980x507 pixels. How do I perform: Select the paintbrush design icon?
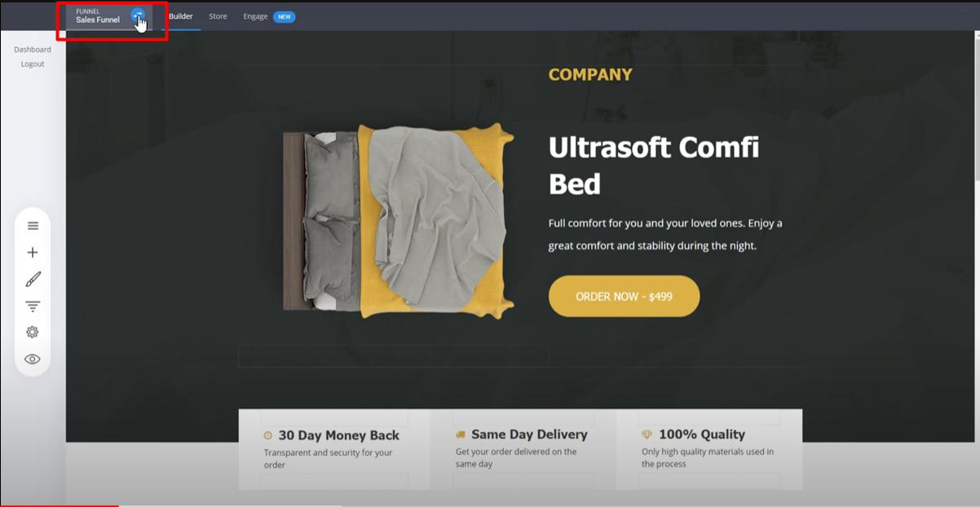[x=33, y=280]
